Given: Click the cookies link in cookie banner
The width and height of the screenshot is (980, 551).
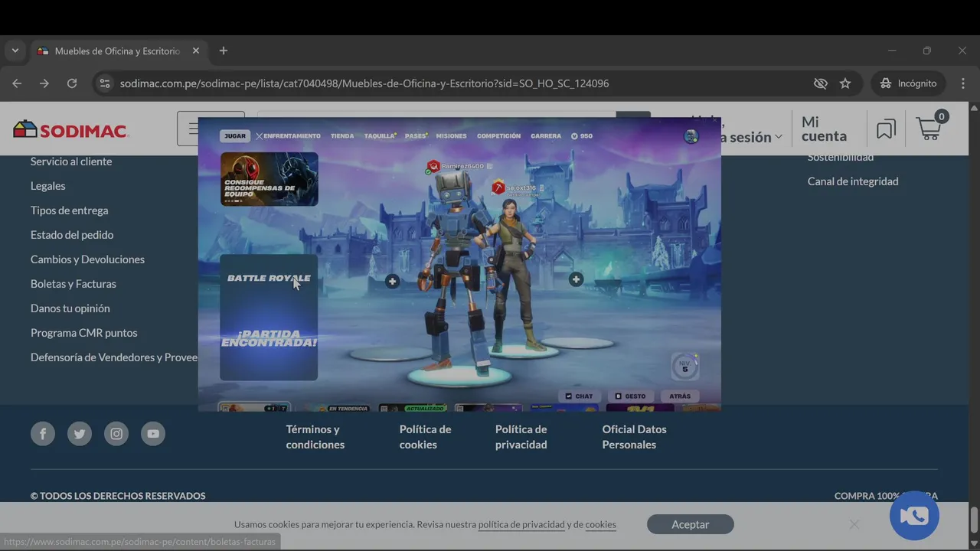Looking at the screenshot, I should click(x=601, y=525).
